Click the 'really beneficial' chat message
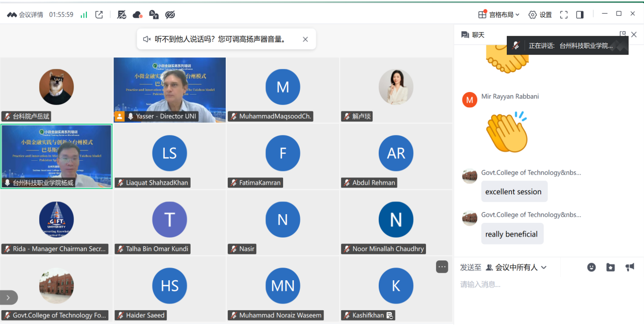644x325 pixels. pos(511,234)
